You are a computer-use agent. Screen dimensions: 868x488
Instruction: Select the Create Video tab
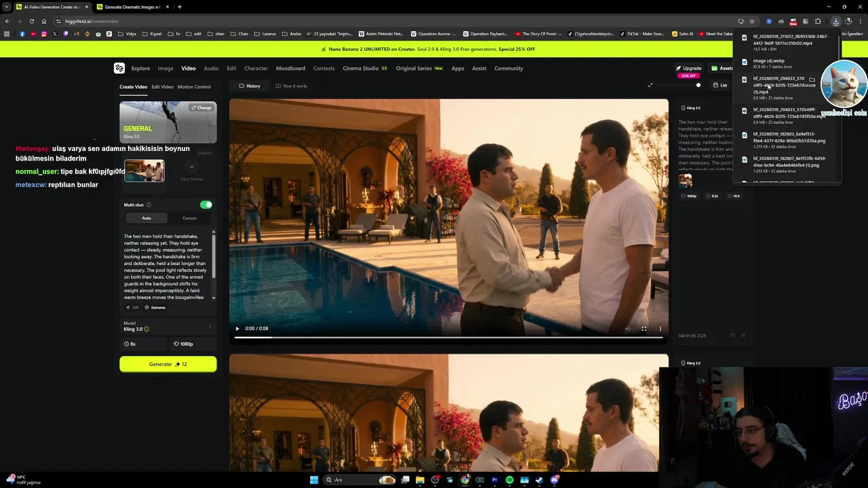point(133,87)
